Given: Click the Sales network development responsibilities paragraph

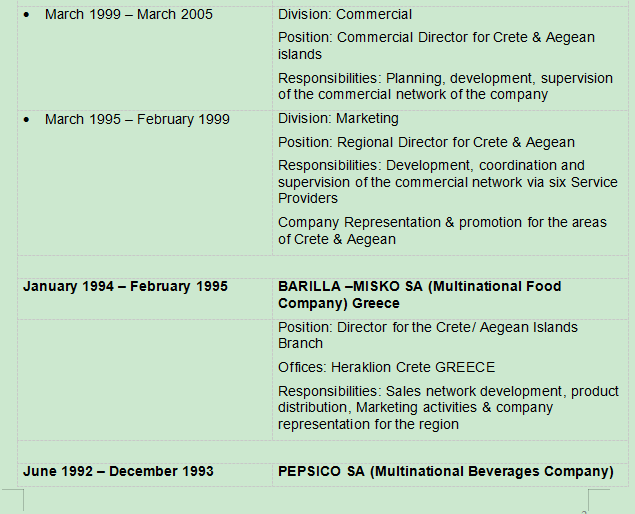Looking at the screenshot, I should (x=447, y=408).
